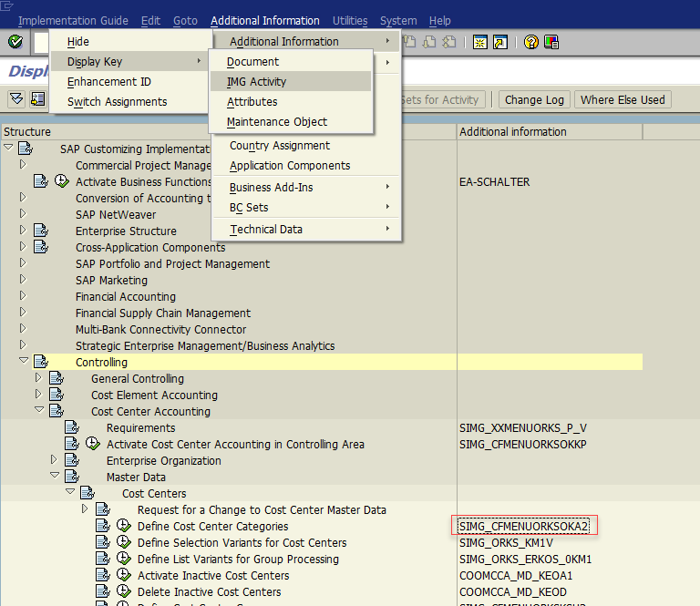Open the Implementation Guide menu

coord(73,21)
